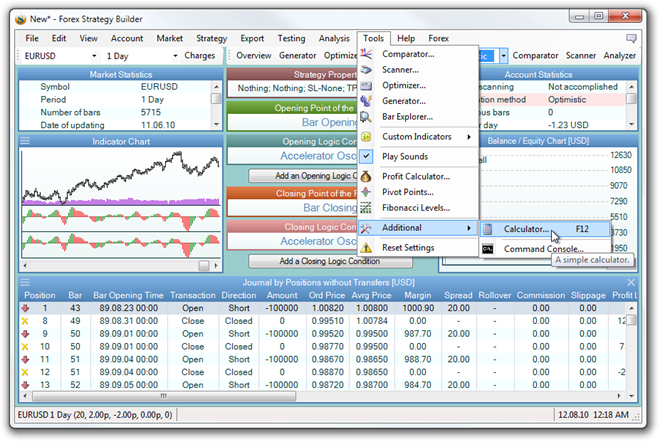The height and width of the screenshot is (442, 660).
Task: Click the Journal vertical scroll down arrow
Action: (631, 396)
